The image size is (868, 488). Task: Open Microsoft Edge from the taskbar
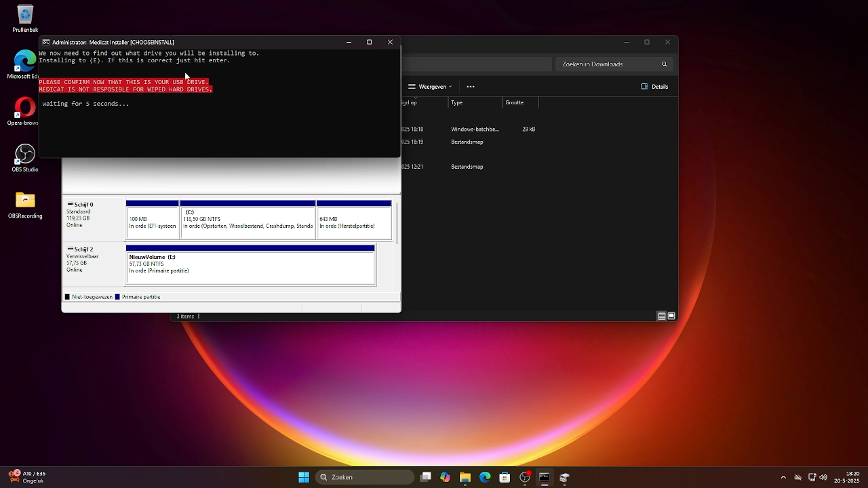[485, 477]
